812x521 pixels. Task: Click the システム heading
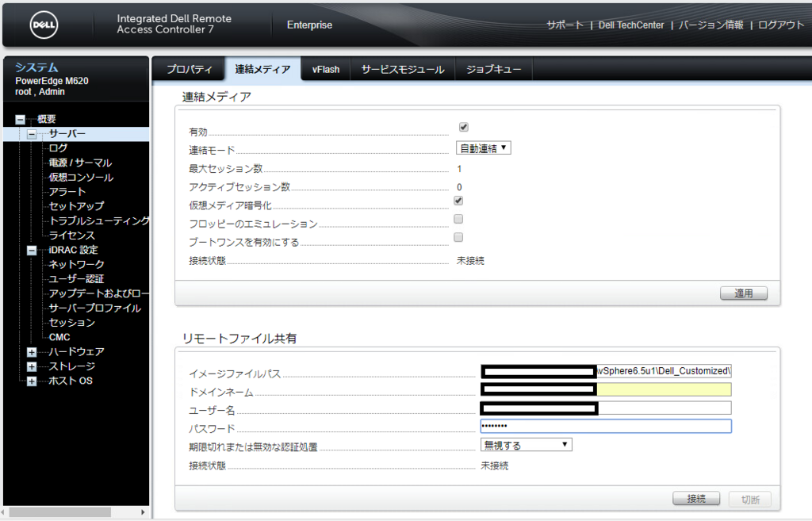pos(36,67)
